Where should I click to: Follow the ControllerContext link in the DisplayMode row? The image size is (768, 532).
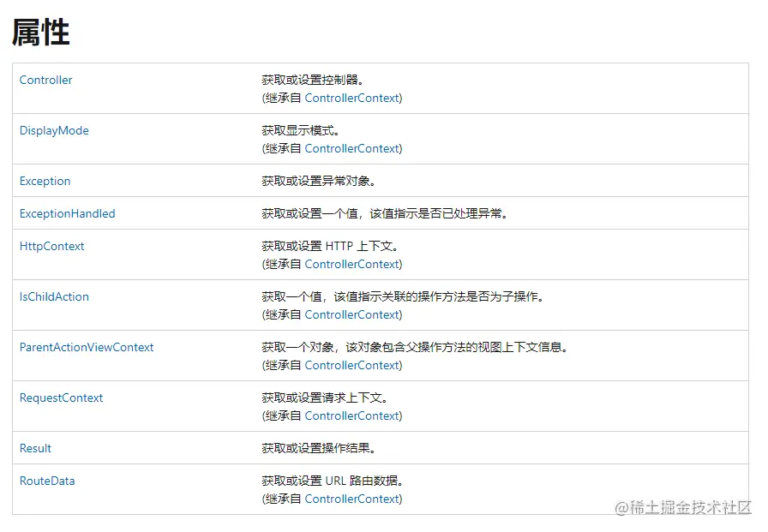[352, 148]
